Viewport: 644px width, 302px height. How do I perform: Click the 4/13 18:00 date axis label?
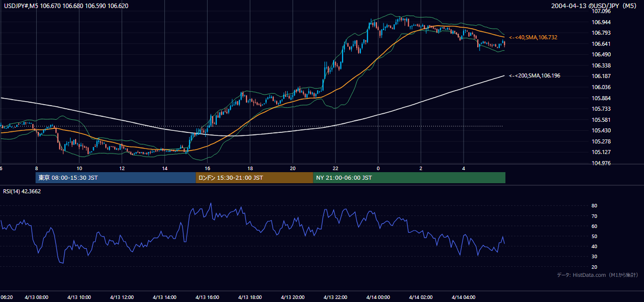(x=250, y=297)
